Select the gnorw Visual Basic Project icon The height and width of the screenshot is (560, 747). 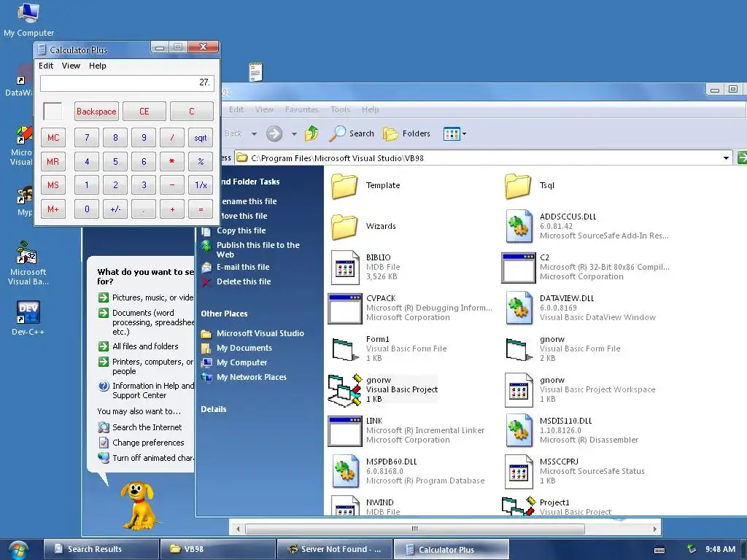344,391
